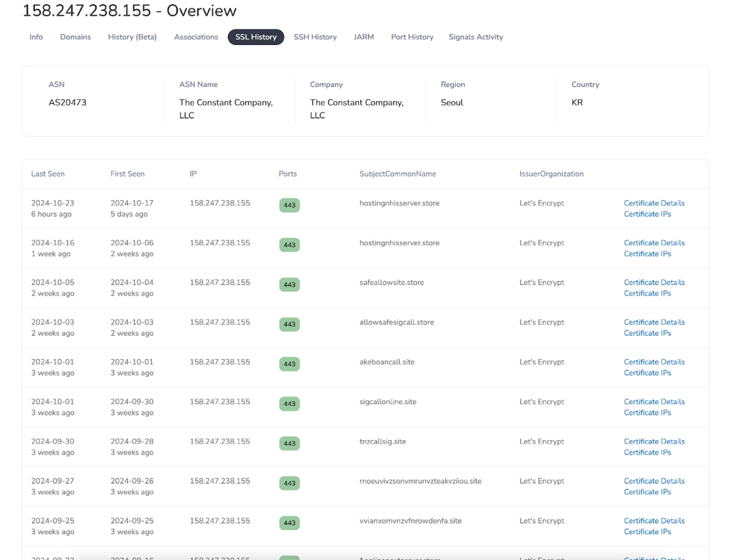
Task: Open Certificate Details for hostingnhisserver.store latest record
Action: pyautogui.click(x=654, y=203)
